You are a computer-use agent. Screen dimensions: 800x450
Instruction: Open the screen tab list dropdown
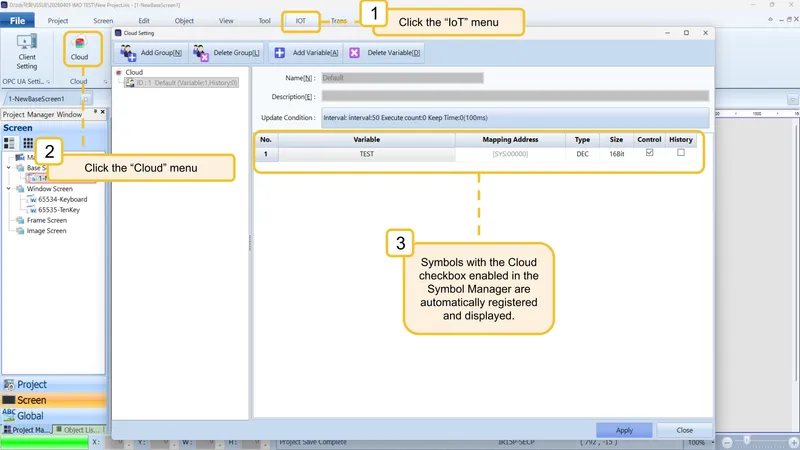click(792, 99)
